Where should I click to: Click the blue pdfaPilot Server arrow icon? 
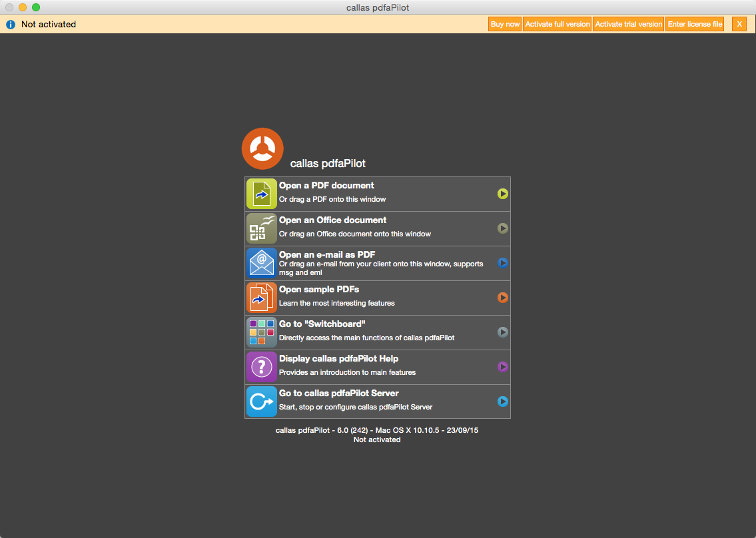262,402
